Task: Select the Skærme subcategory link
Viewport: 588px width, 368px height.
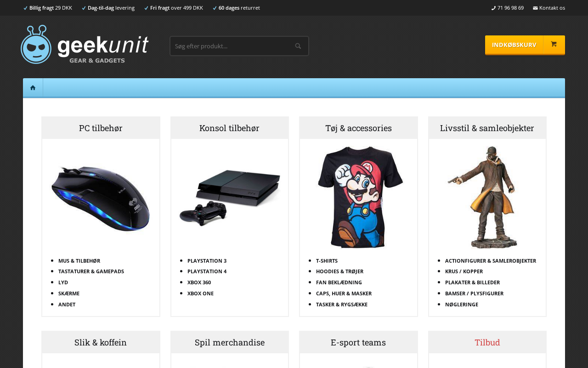Action: pyautogui.click(x=69, y=293)
